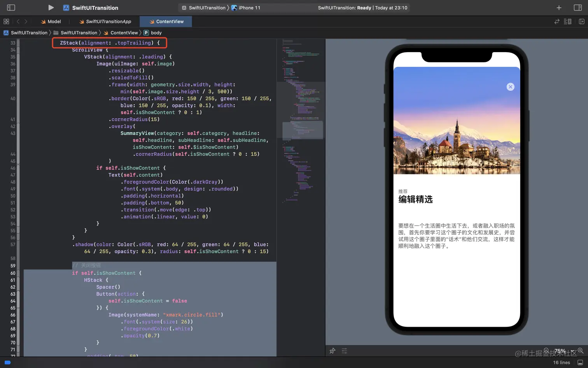Click the HStack { line 61
This screenshot has width=588, height=368.
click(x=96, y=280)
